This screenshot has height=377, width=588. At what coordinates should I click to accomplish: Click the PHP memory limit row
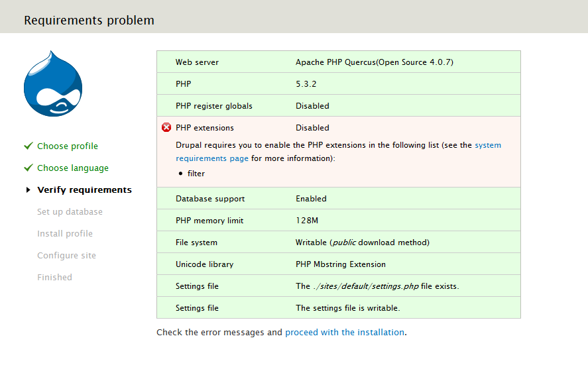point(338,221)
